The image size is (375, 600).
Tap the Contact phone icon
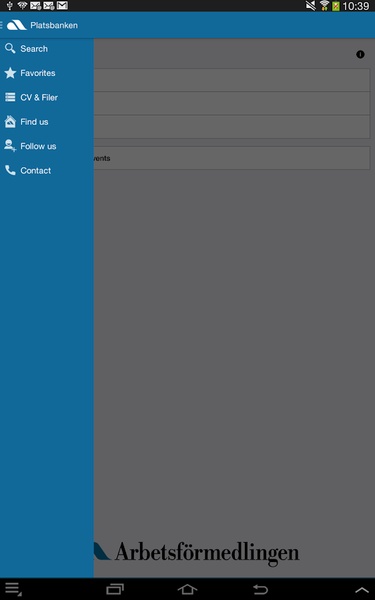pyautogui.click(x=10, y=170)
